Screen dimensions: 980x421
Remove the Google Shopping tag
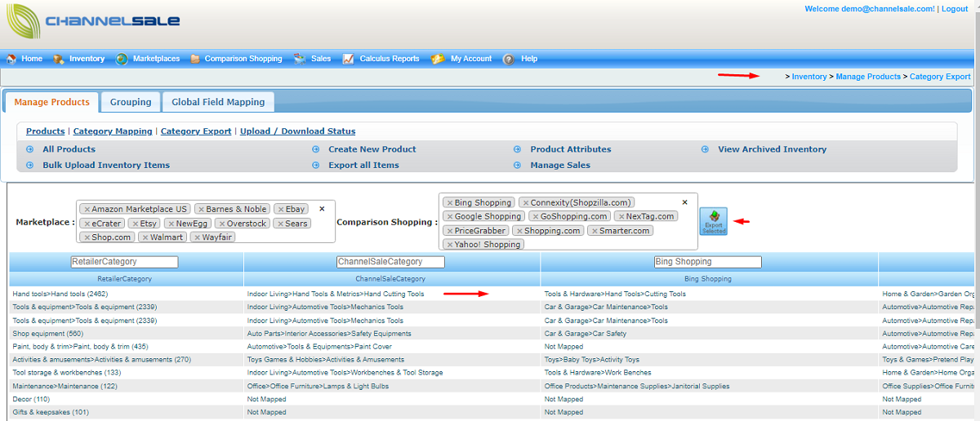tap(449, 216)
